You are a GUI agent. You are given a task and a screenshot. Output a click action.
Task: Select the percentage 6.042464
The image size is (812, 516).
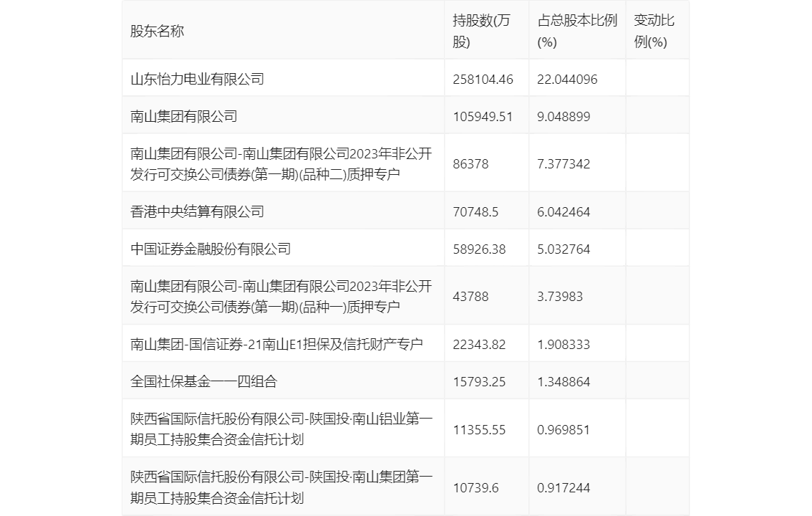[x=564, y=212]
